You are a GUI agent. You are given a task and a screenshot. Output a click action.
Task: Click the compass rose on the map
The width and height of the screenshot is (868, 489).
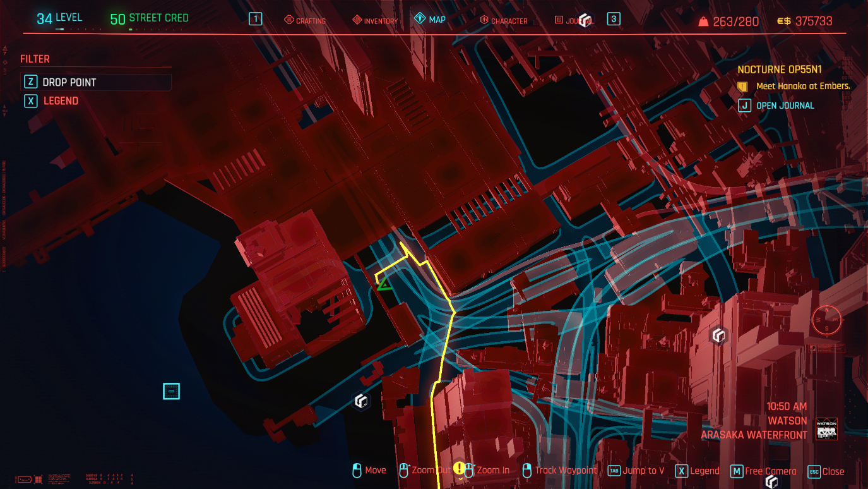click(x=827, y=319)
